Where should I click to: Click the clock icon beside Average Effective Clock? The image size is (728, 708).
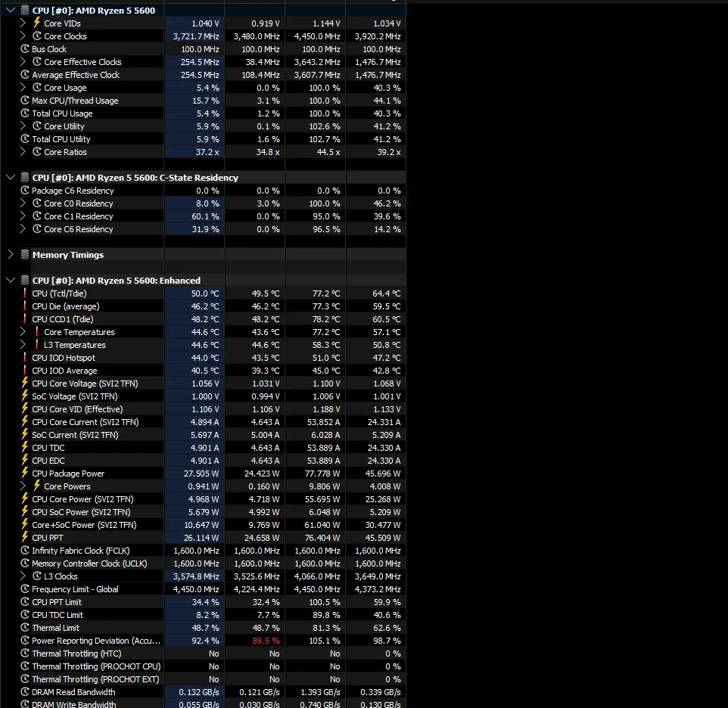[x=25, y=74]
